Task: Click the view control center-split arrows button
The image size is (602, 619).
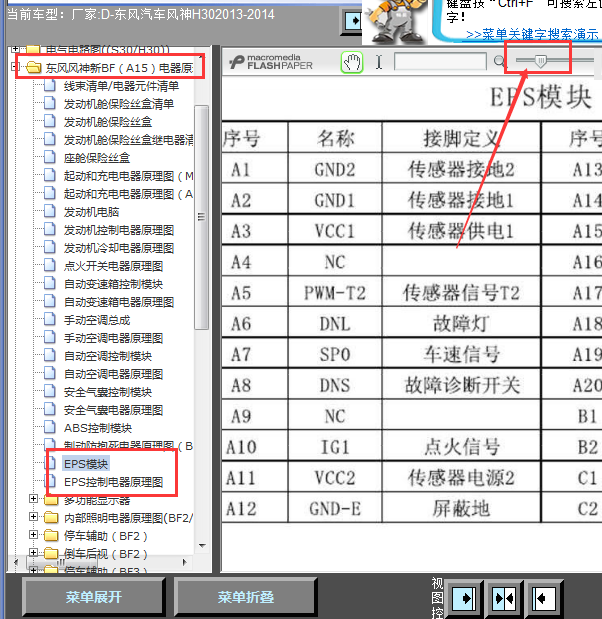Action: [504, 598]
